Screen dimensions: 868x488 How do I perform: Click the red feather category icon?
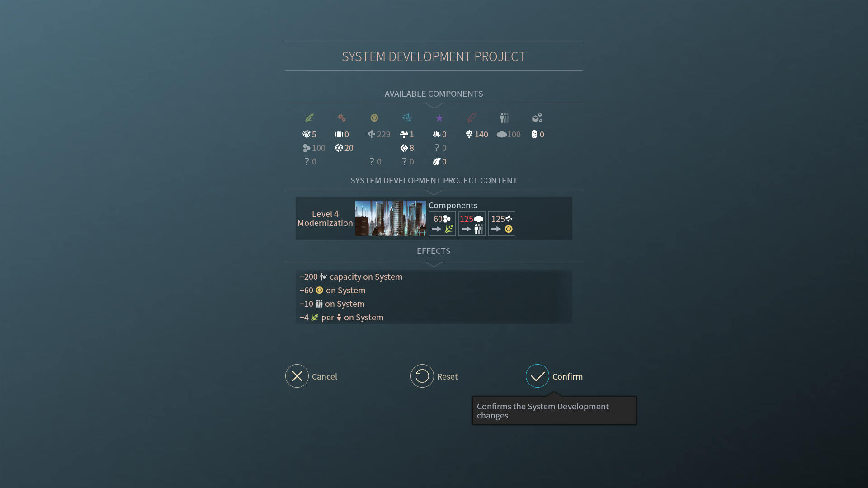click(472, 118)
